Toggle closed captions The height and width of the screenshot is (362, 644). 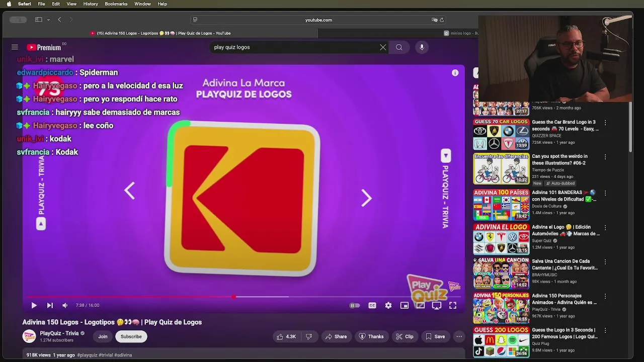point(372,305)
